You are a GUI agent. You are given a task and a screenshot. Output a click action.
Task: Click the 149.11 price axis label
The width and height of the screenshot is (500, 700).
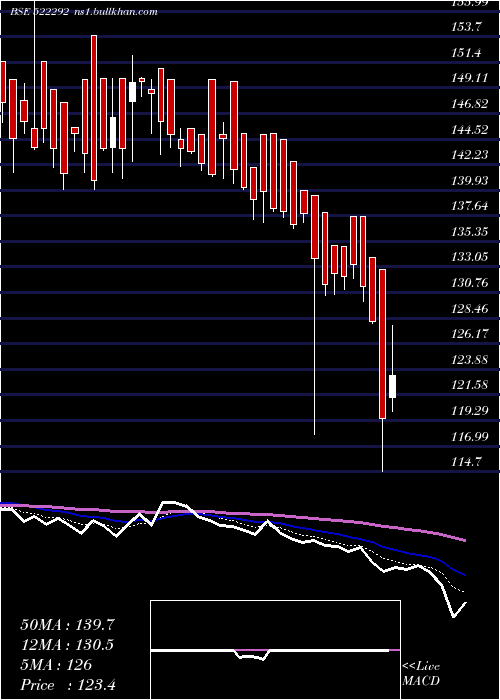469,79
